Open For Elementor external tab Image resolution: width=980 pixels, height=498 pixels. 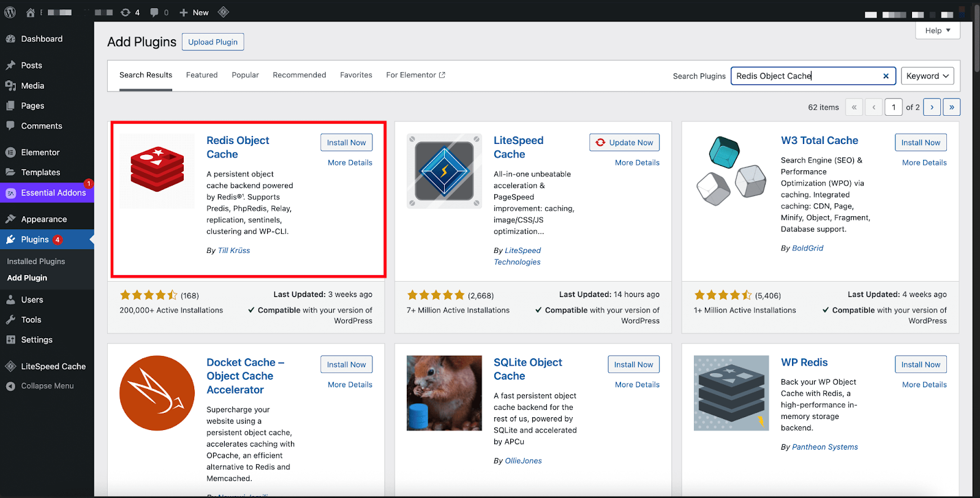click(415, 75)
